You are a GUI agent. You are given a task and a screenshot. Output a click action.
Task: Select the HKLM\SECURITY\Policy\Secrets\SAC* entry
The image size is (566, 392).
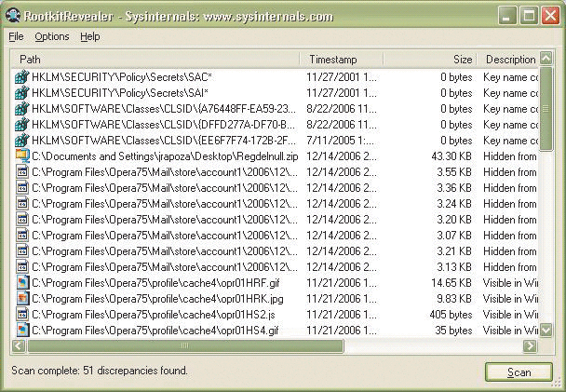[x=122, y=77]
